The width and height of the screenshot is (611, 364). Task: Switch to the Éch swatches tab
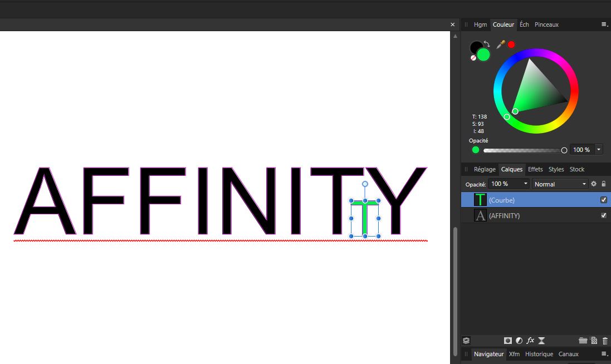click(x=524, y=24)
